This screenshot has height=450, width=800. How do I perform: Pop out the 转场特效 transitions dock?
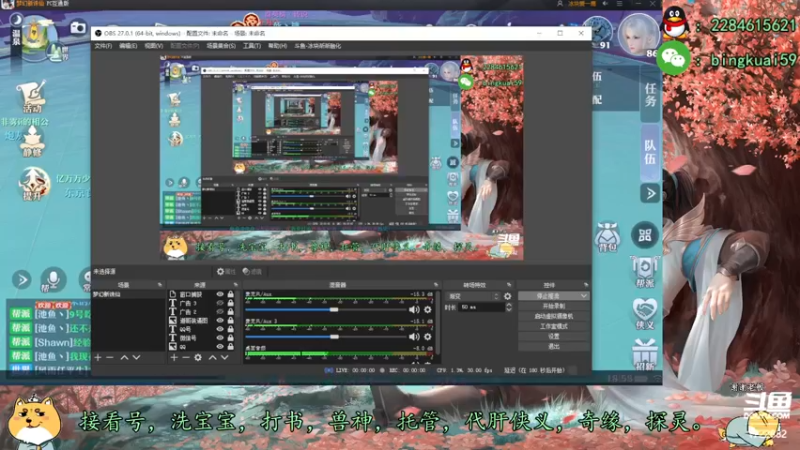tap(509, 285)
